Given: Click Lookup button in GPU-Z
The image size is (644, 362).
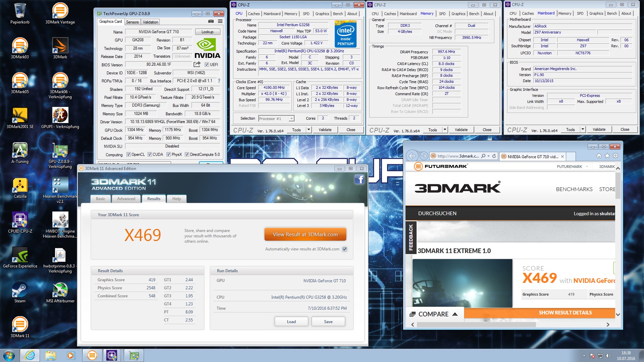Looking at the screenshot, I should pyautogui.click(x=207, y=32).
